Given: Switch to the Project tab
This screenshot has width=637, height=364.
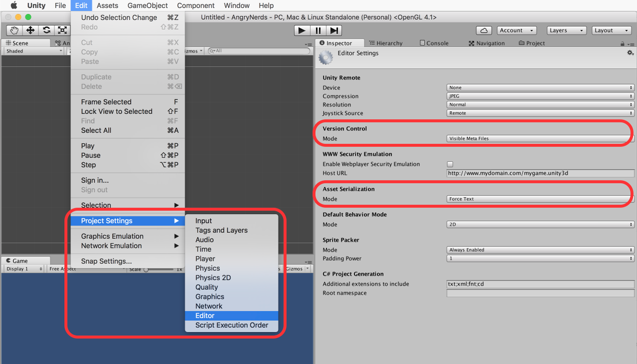Looking at the screenshot, I should (x=532, y=43).
